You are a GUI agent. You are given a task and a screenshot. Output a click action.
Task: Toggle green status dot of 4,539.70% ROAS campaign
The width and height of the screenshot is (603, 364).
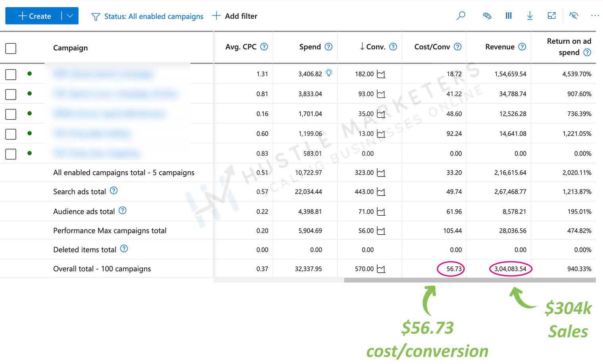pos(29,74)
